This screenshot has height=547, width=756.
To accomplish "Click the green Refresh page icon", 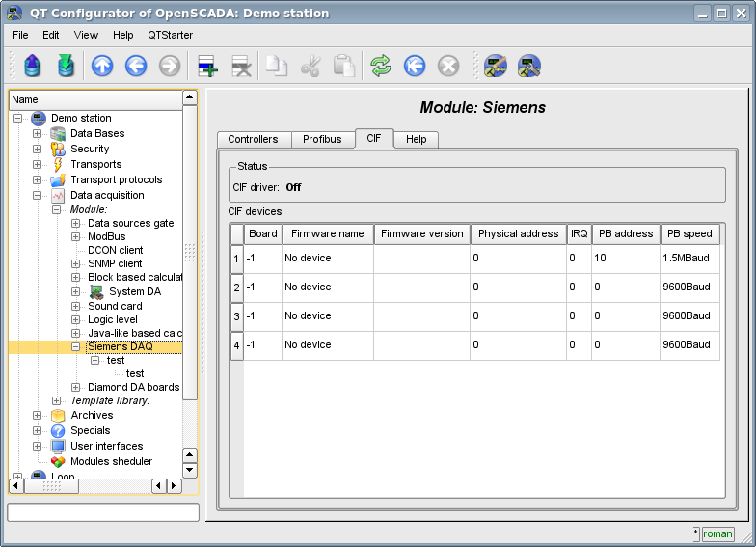I will (x=381, y=66).
